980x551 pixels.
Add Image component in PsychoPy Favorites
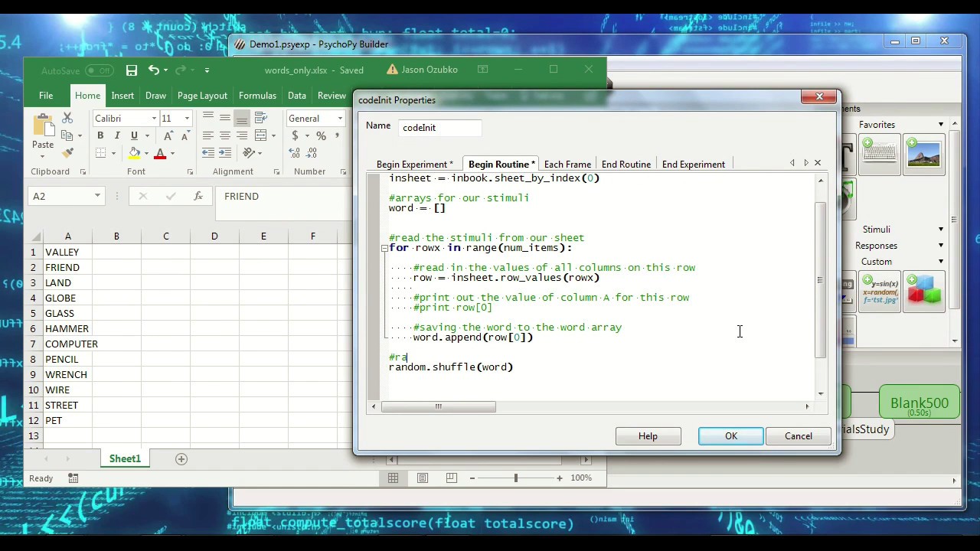coord(924,155)
